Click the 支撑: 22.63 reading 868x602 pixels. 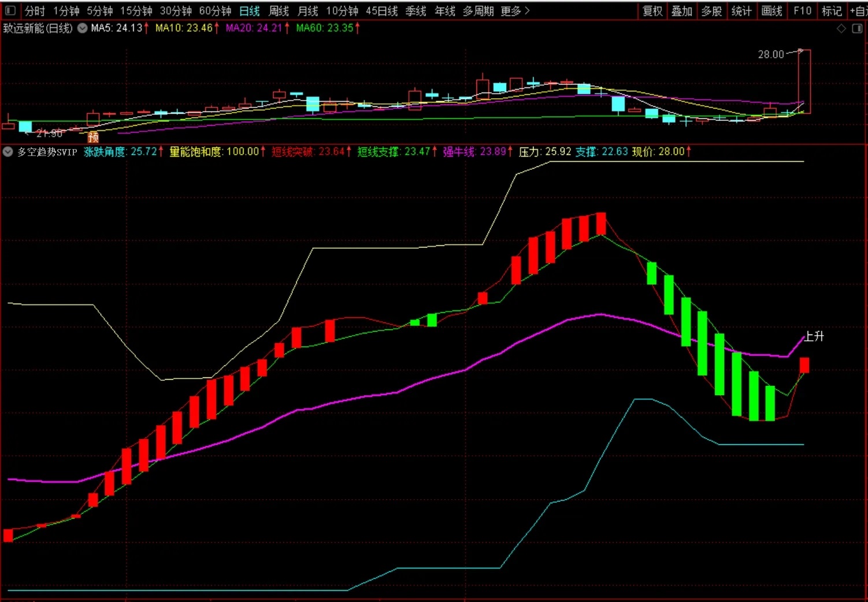click(601, 152)
